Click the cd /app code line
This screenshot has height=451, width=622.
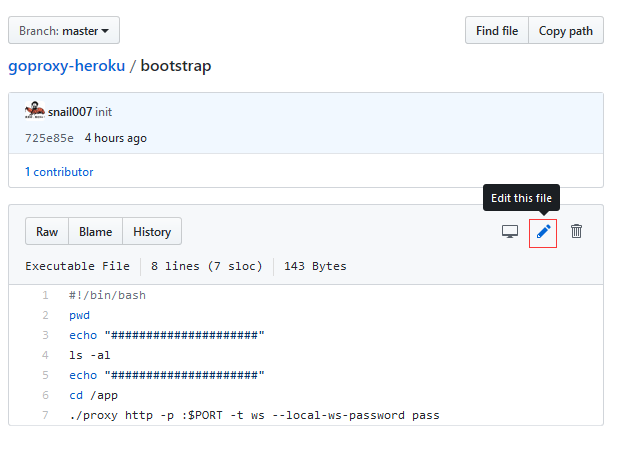(x=93, y=395)
